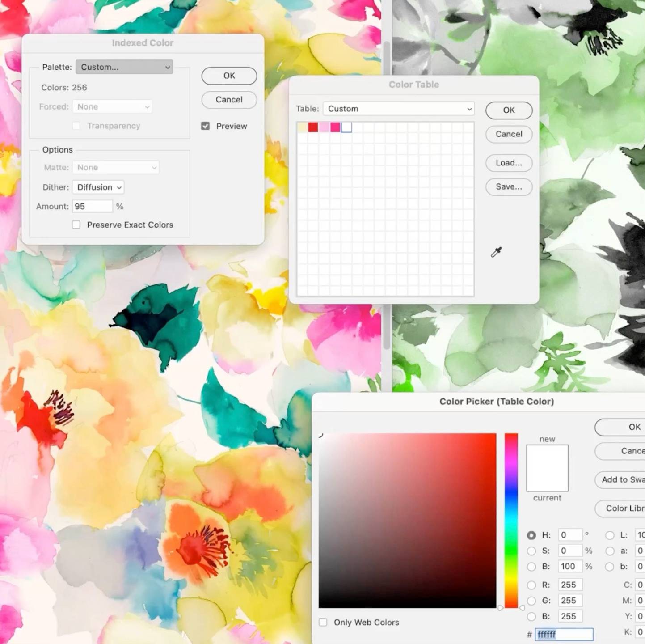Screen dimensions: 645x644
Task: Click the G green value field
Action: [570, 601]
